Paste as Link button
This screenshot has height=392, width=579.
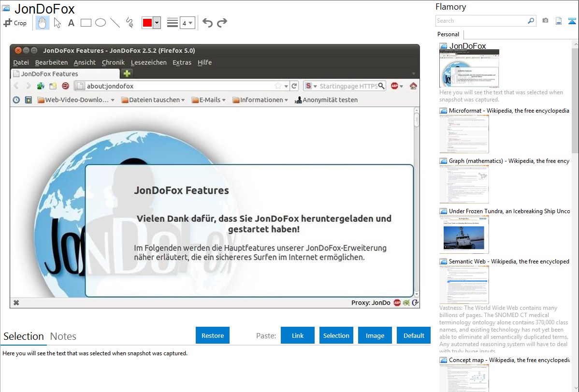click(298, 335)
